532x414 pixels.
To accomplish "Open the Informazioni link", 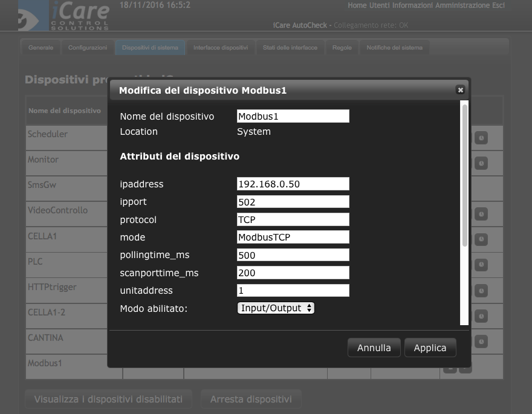I will [412, 5].
